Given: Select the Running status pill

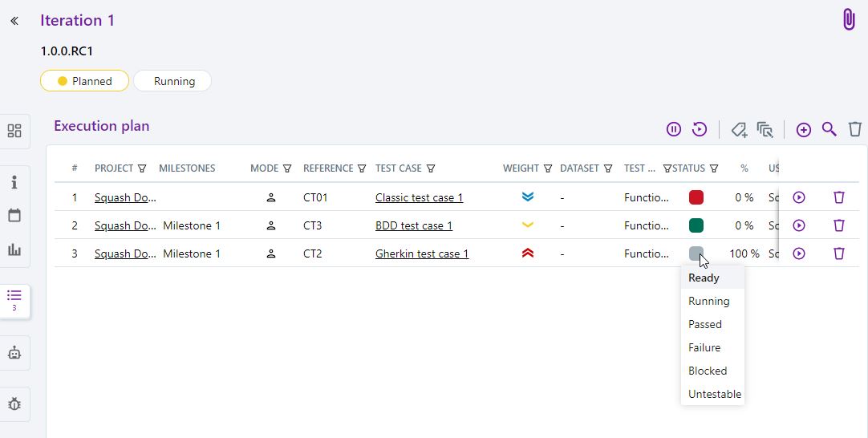Looking at the screenshot, I should [x=173, y=81].
